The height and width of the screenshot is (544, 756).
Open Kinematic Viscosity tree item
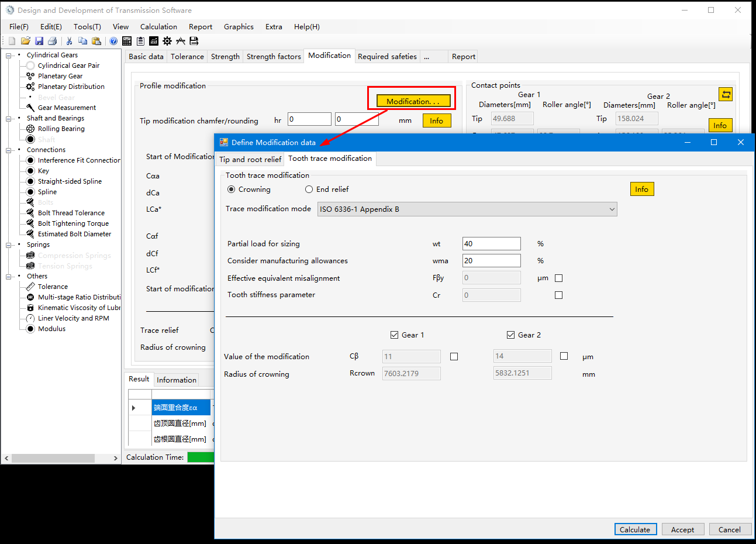pyautogui.click(x=79, y=308)
